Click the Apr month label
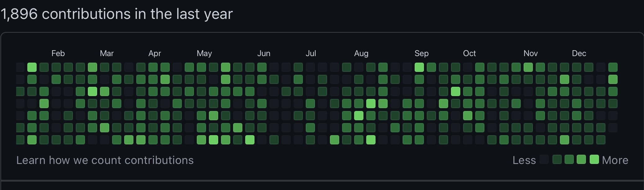This screenshot has height=190, width=644. [x=155, y=53]
